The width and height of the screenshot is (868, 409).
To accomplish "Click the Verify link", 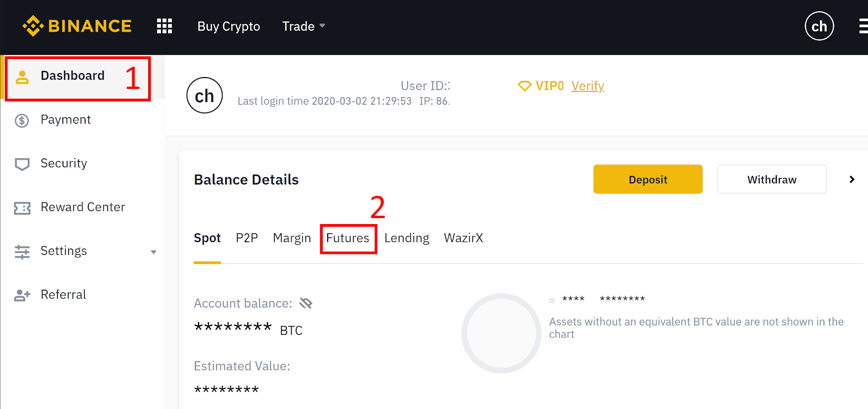I will pos(588,86).
